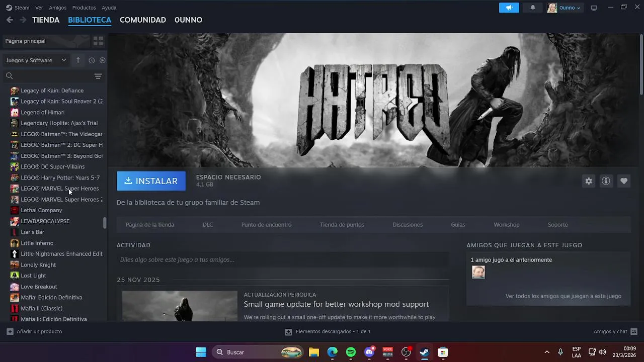The image size is (644, 362).
Task: Open the friends and chat icon
Action: click(x=634, y=331)
